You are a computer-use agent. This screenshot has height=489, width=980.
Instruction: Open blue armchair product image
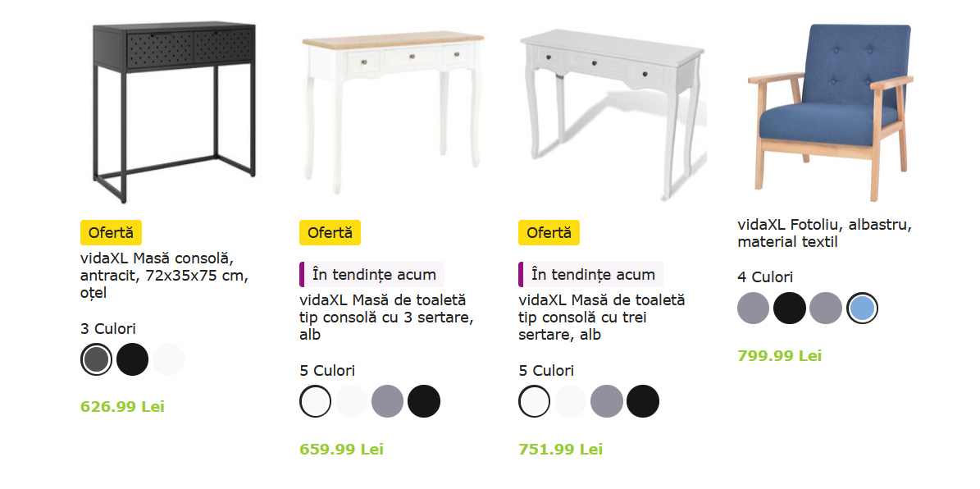click(x=831, y=112)
